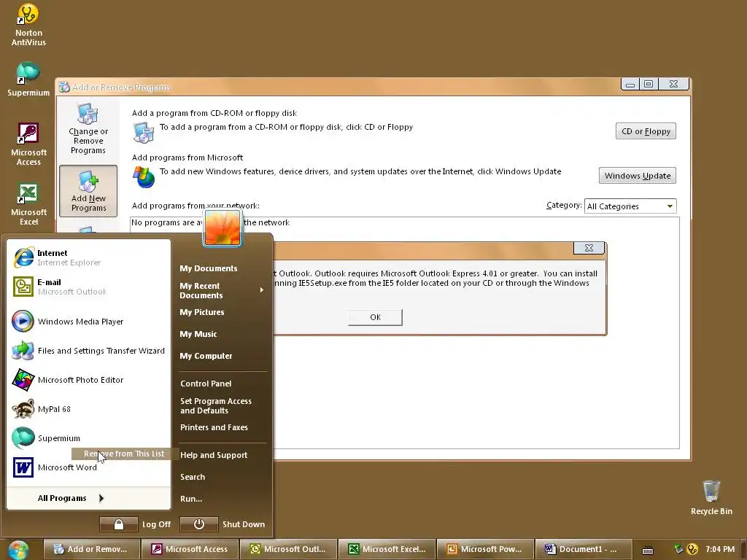This screenshot has height=560, width=747.
Task: Click the Log Off lock icon
Action: pos(119,524)
